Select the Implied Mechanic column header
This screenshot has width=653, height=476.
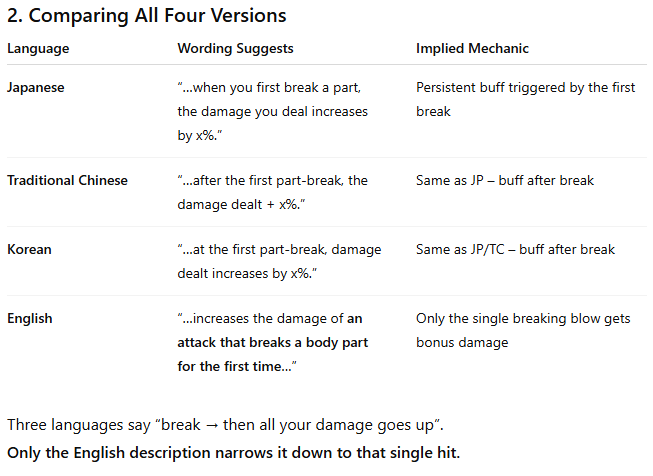point(472,48)
